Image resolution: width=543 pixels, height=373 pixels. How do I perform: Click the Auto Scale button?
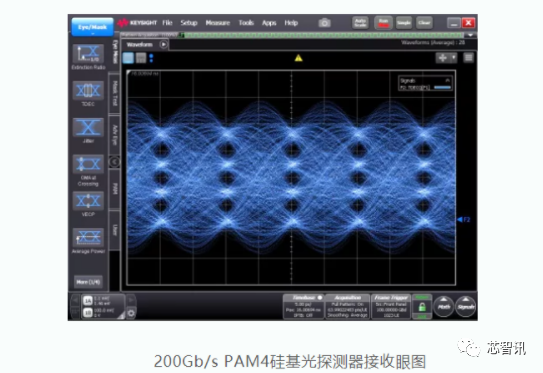[x=360, y=23]
